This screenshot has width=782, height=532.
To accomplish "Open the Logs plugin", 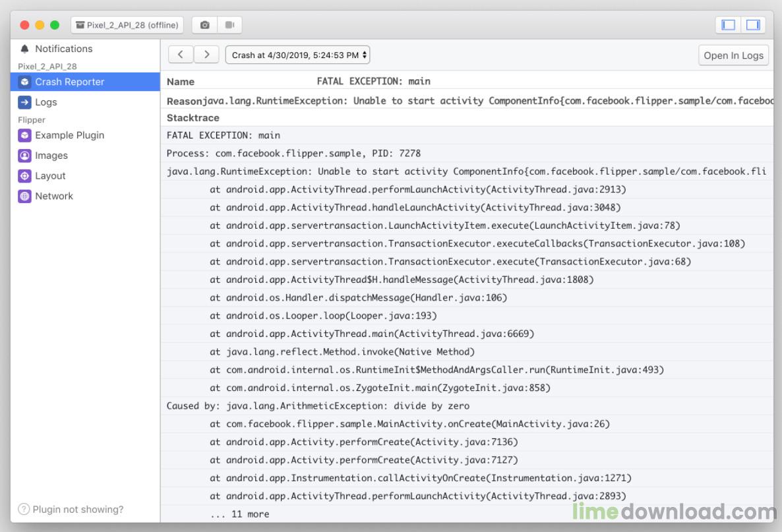I will (x=45, y=102).
